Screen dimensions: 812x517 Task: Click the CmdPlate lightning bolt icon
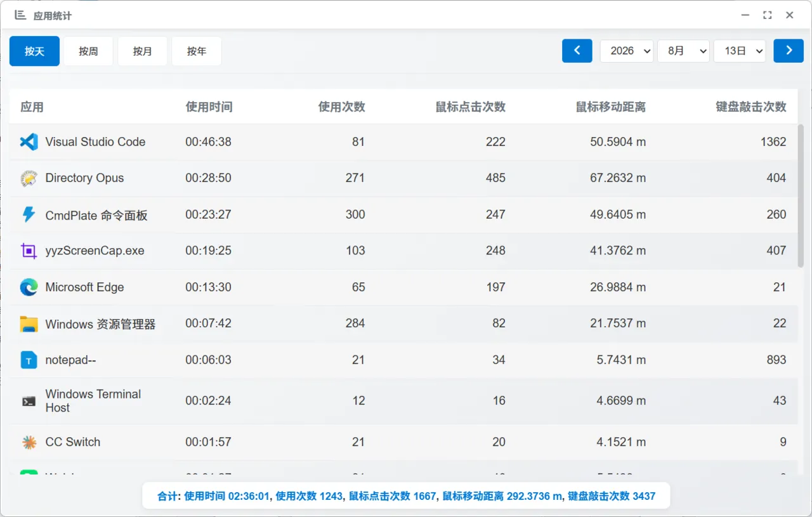(29, 214)
